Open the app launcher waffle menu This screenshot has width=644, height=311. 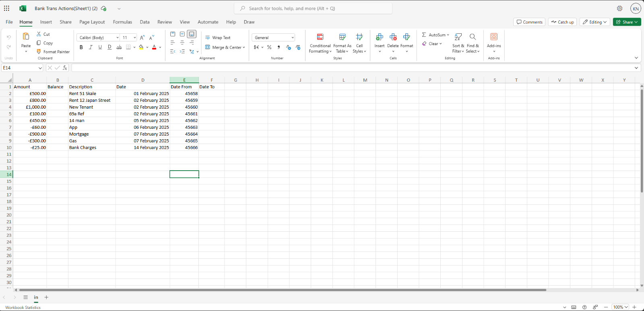pos(6,8)
